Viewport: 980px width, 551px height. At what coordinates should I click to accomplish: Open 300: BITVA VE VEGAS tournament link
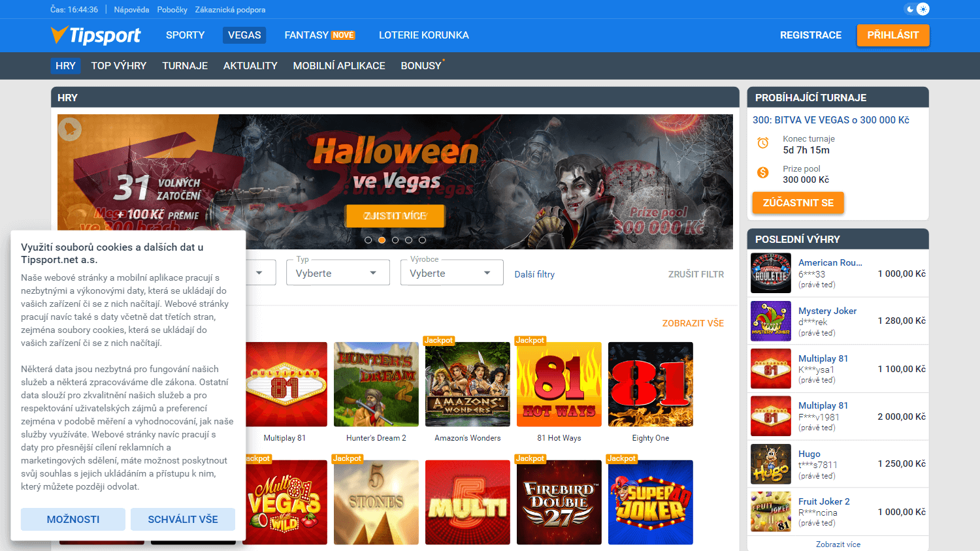point(830,120)
